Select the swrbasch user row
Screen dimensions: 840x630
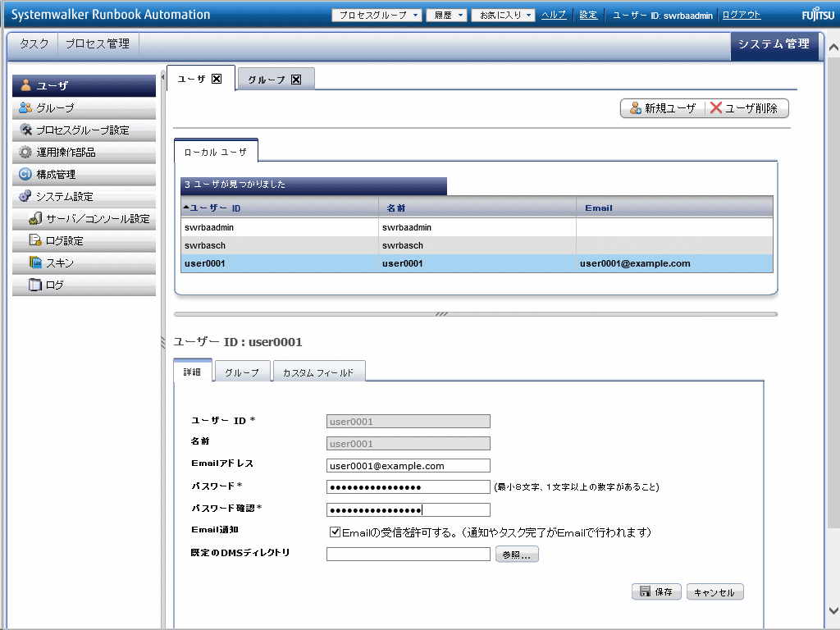[x=477, y=245]
